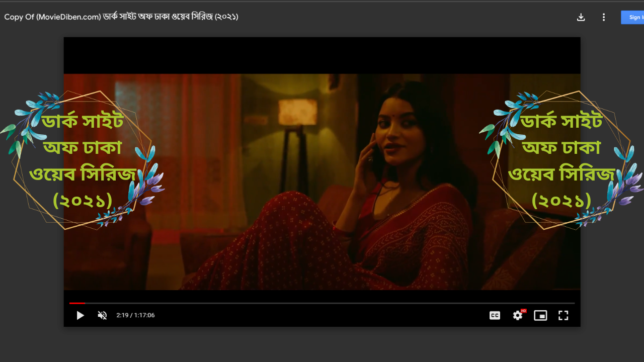Open the three-dot more actions menu

click(x=604, y=17)
